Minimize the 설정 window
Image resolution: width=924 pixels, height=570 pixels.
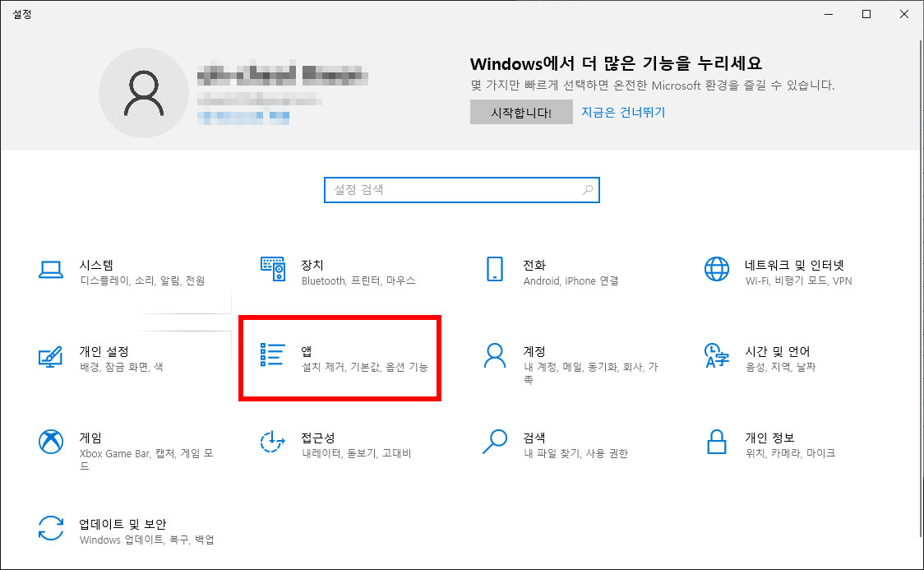click(829, 14)
